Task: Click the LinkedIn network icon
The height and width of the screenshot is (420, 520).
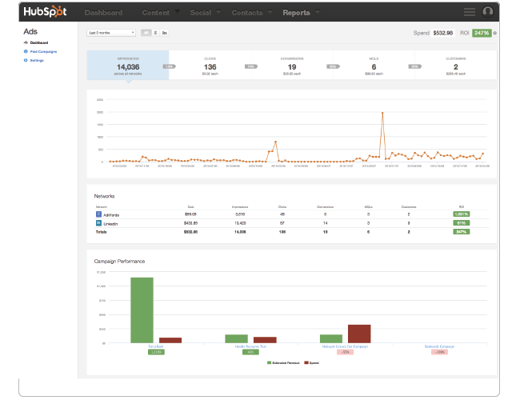Action: point(98,223)
